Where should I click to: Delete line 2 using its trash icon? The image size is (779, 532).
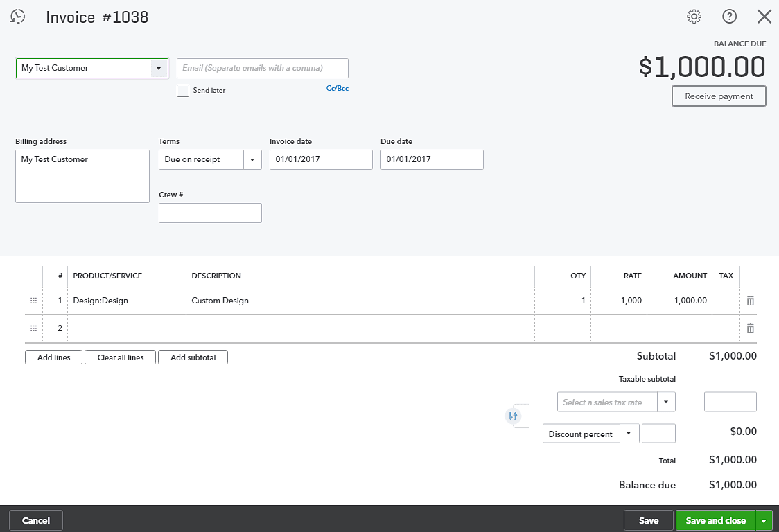click(x=749, y=328)
